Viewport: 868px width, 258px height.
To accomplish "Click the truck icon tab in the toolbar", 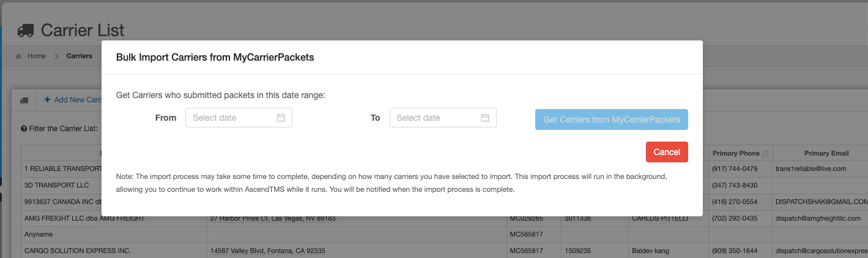I will click(x=24, y=100).
